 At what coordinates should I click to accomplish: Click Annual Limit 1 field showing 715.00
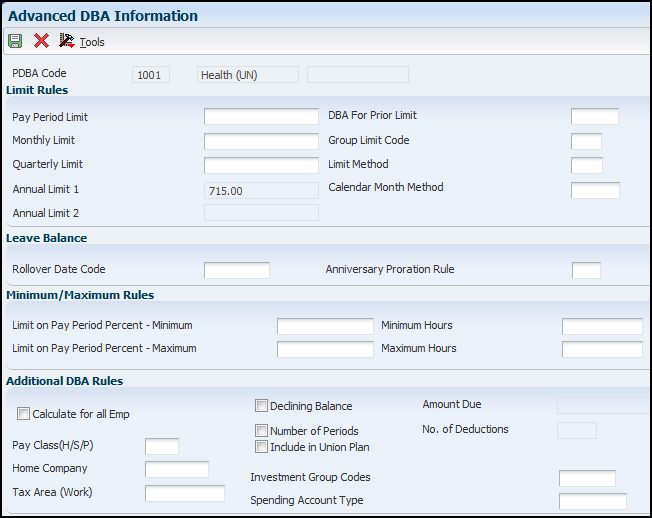pyautogui.click(x=261, y=190)
